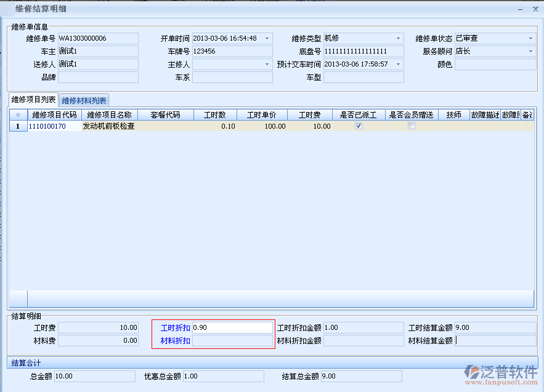Open the 开单时间 date dropdown
Screen dimensions: 544x392
pos(267,38)
